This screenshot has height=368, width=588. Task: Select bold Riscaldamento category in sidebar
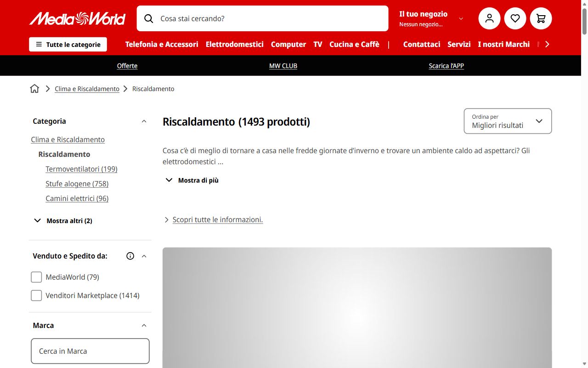coord(64,154)
